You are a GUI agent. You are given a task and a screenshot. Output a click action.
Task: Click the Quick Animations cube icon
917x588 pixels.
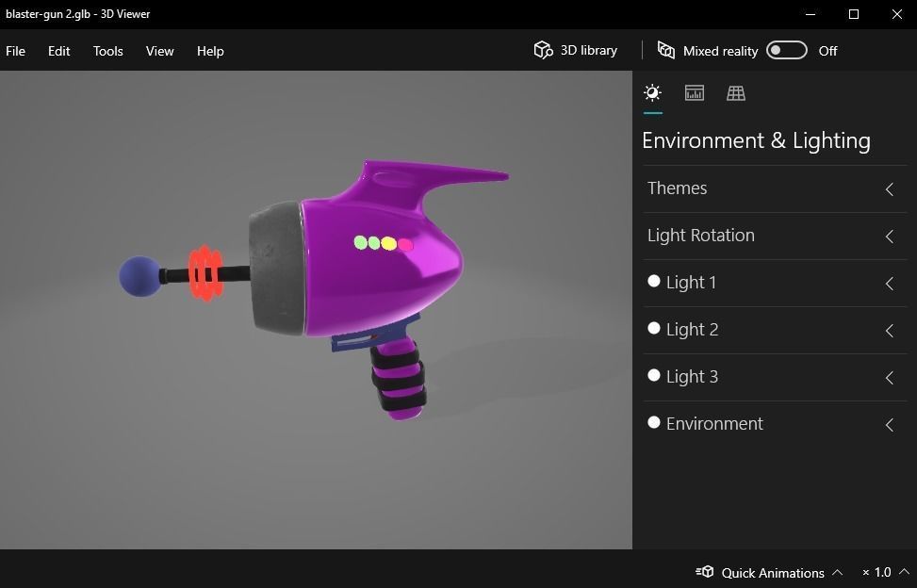(705, 572)
